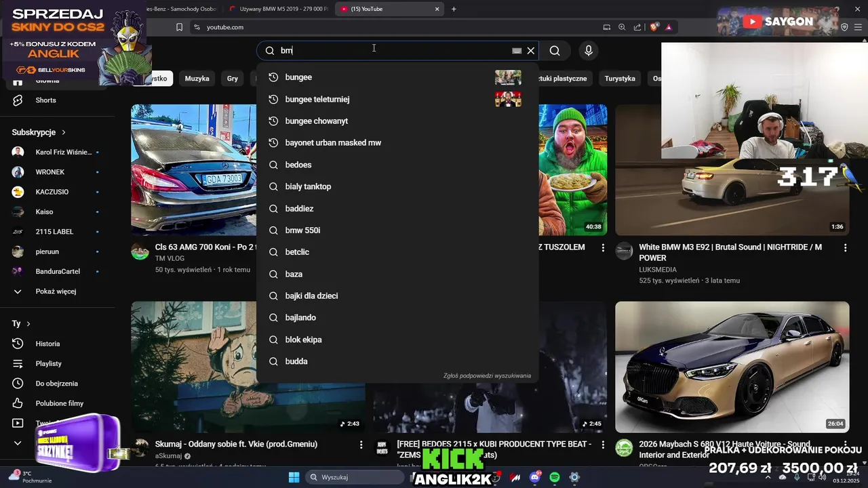Open the White BMW M3 E92 video title
This screenshot has width=868, height=488.
click(730, 253)
